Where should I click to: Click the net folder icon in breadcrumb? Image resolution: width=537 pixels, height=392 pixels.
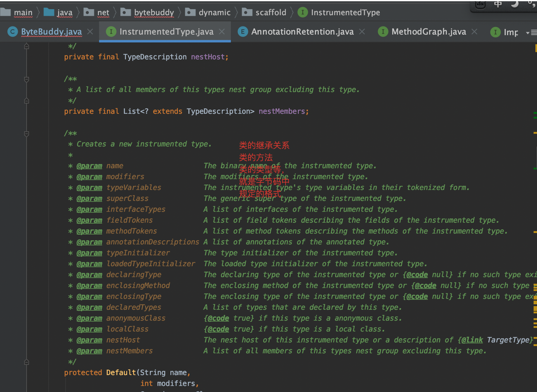coord(89,12)
